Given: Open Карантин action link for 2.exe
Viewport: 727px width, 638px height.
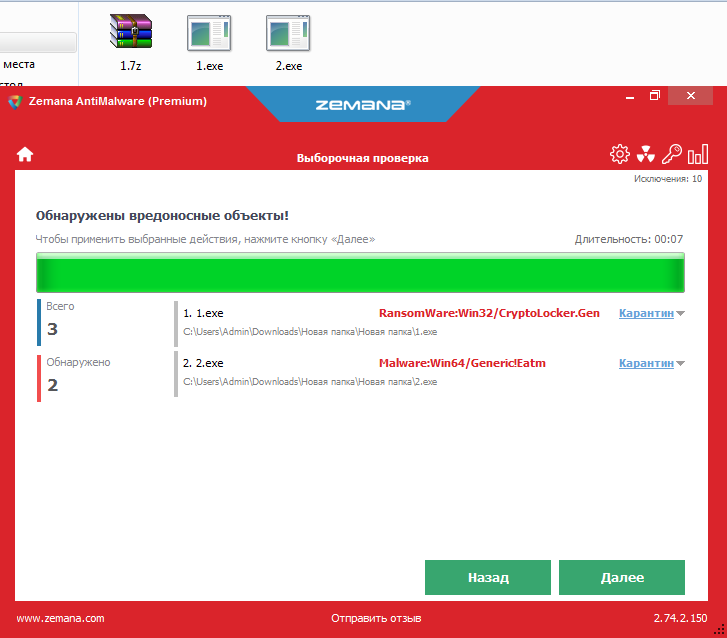Looking at the screenshot, I should pos(646,364).
